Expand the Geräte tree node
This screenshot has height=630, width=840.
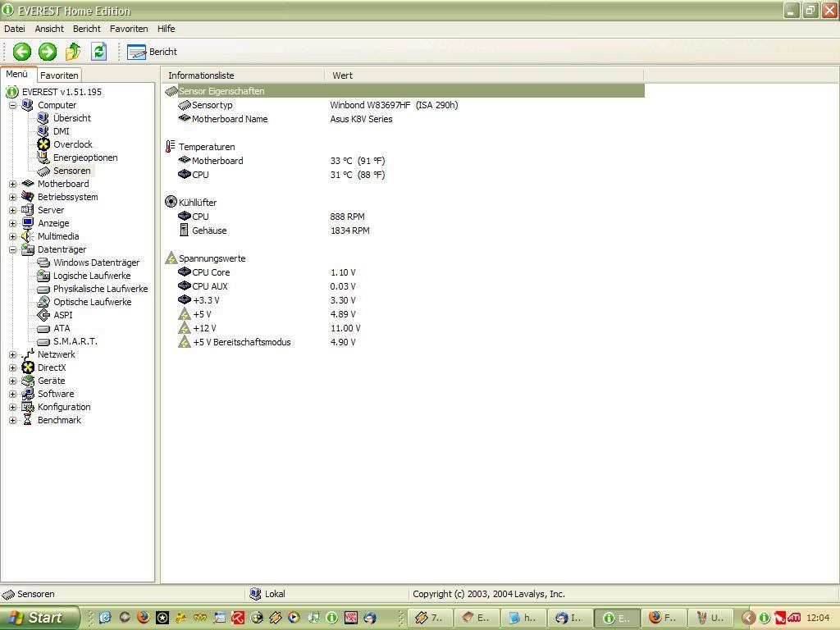tap(12, 381)
